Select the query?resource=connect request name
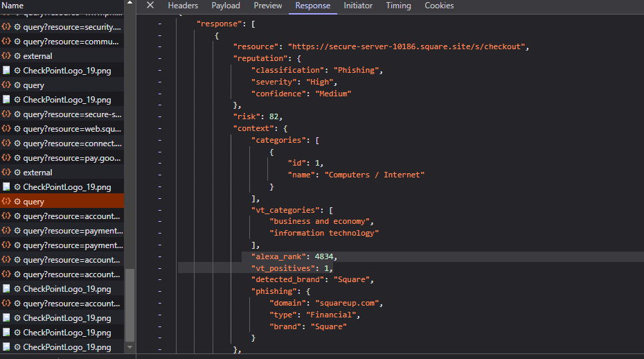This screenshot has width=644, height=359. coord(73,143)
